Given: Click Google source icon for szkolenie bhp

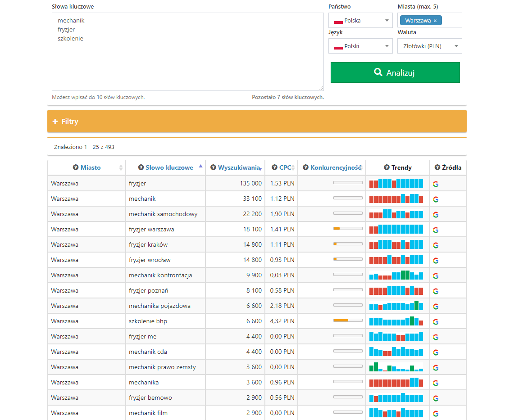Looking at the screenshot, I should click(436, 321).
